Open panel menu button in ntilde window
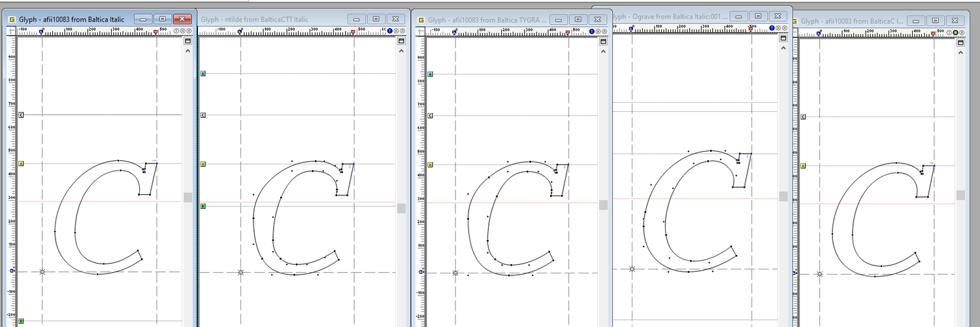Image resolution: width=980 pixels, height=327 pixels. [400, 41]
